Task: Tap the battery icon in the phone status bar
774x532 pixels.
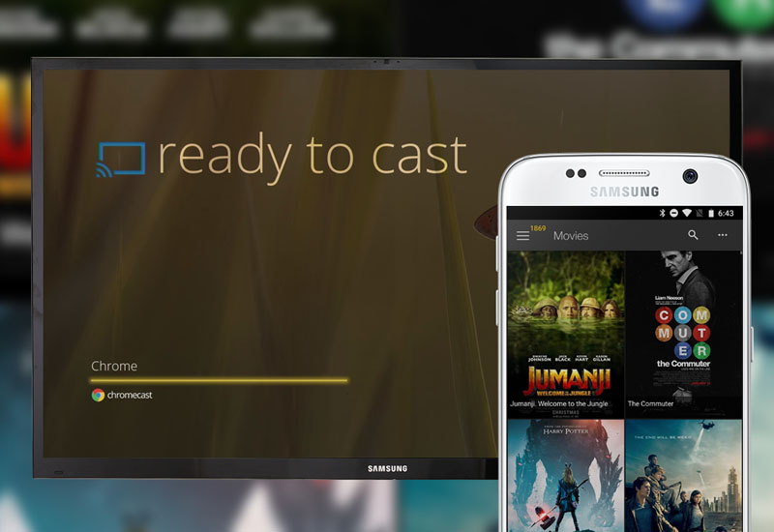Action: pos(711,213)
